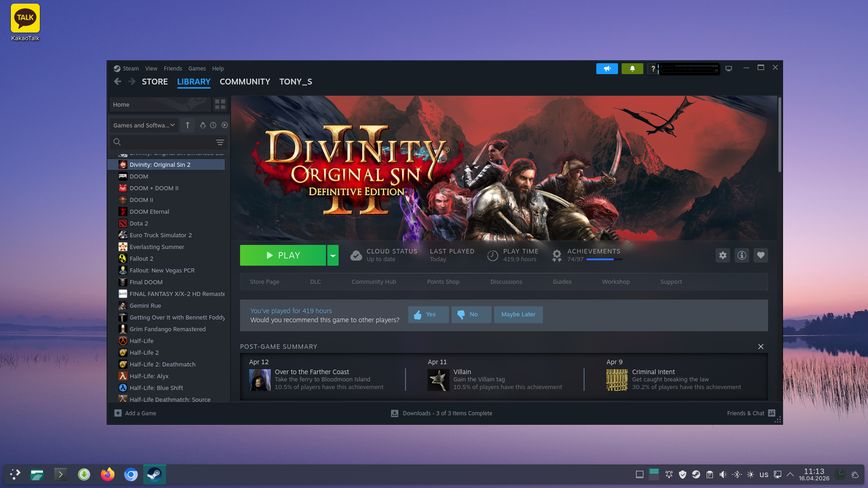Switch library to grid view icon
The image size is (868, 488).
(x=220, y=104)
